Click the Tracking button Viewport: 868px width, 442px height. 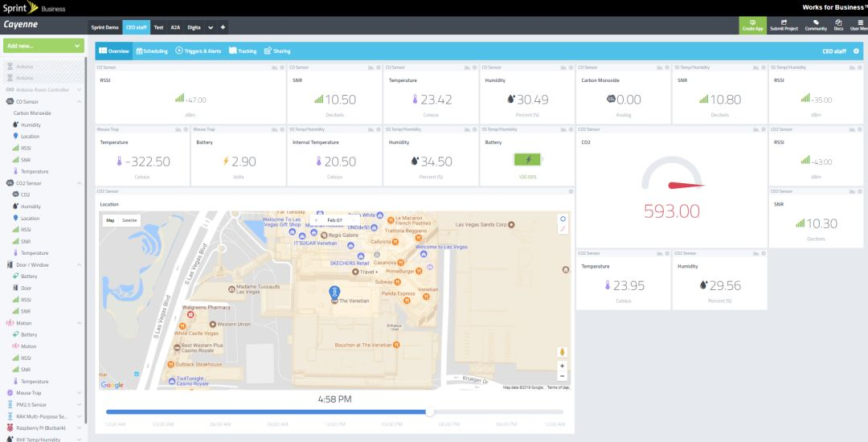coord(243,51)
